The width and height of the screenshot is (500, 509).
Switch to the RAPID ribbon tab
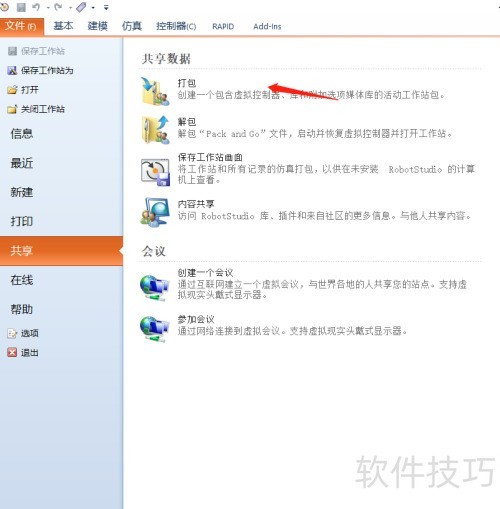tap(223, 26)
